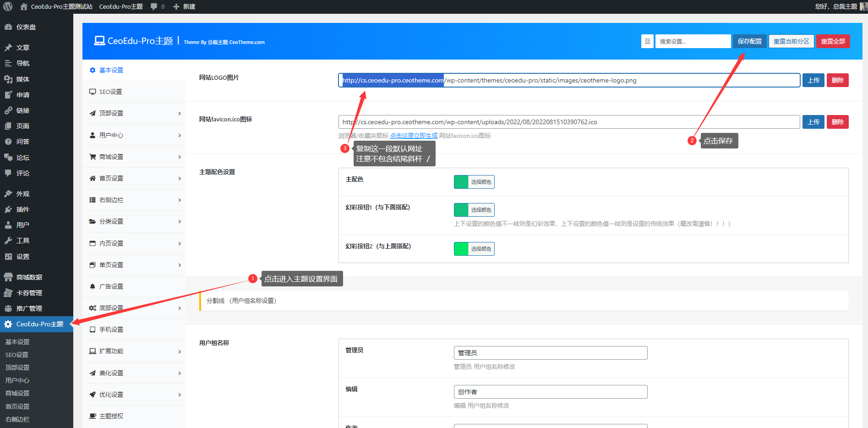Click 删除 for favicon.ico图标
868x428 pixels.
(838, 122)
